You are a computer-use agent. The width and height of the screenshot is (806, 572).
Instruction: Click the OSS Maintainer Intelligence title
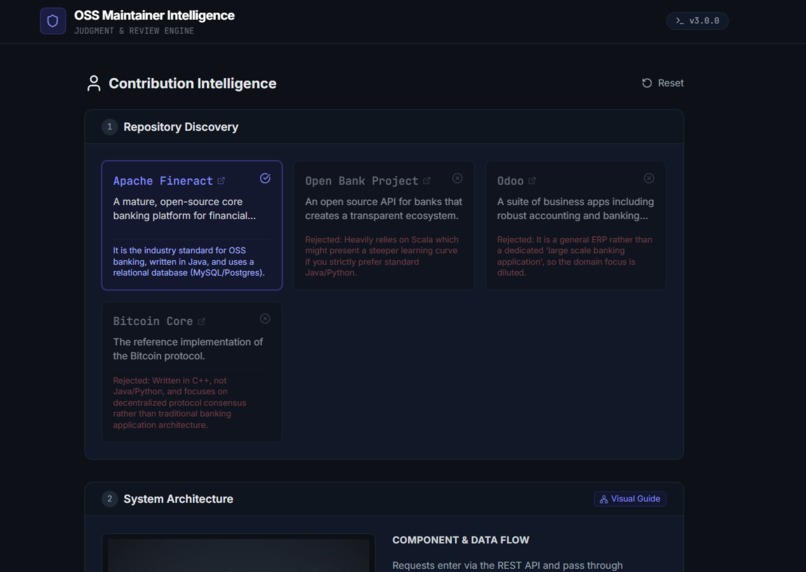click(x=154, y=15)
